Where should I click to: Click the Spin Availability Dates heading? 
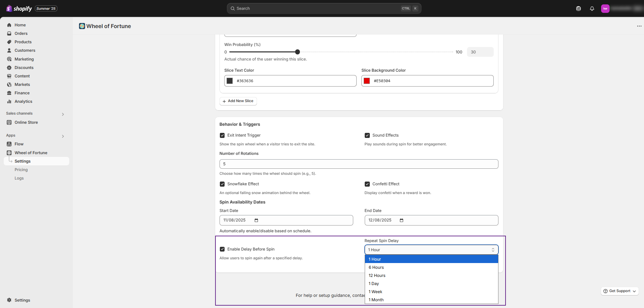(x=242, y=202)
